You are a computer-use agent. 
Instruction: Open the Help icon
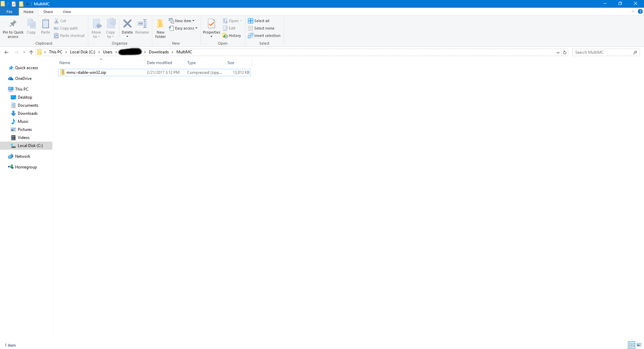640,11
